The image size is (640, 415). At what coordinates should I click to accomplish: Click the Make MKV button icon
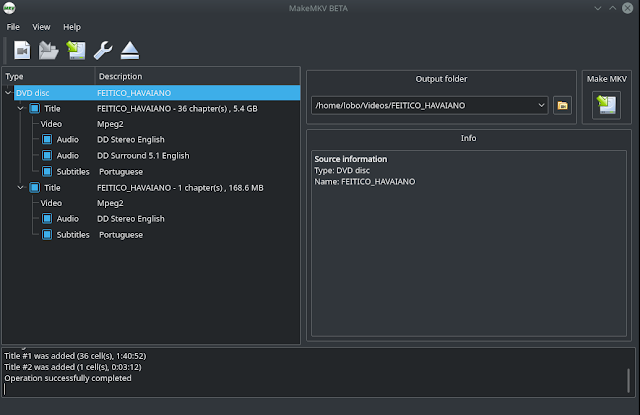click(606, 105)
